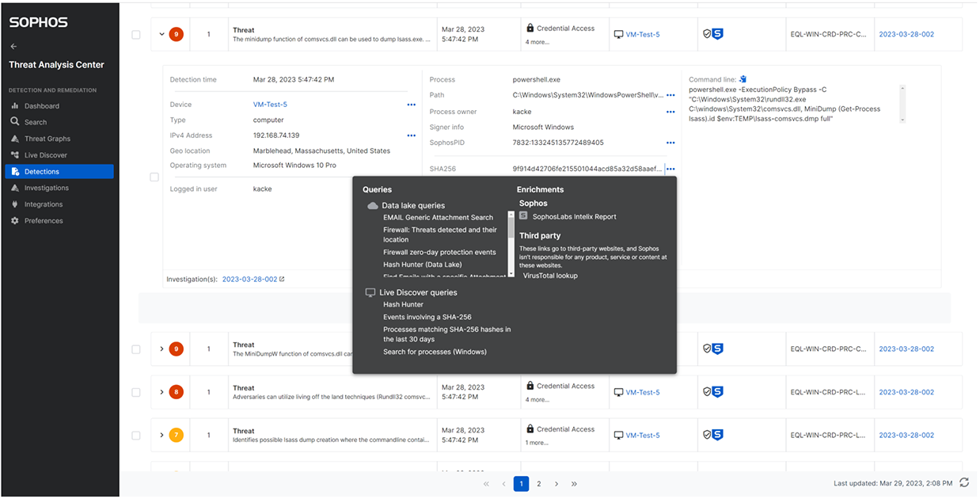Expand the MiniDumpW function threat row

(161, 349)
